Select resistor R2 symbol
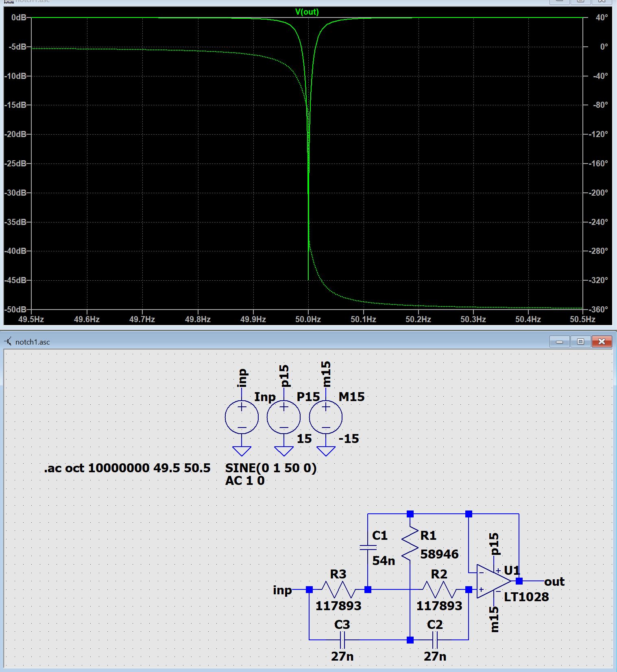This screenshot has width=617, height=672. 439,589
